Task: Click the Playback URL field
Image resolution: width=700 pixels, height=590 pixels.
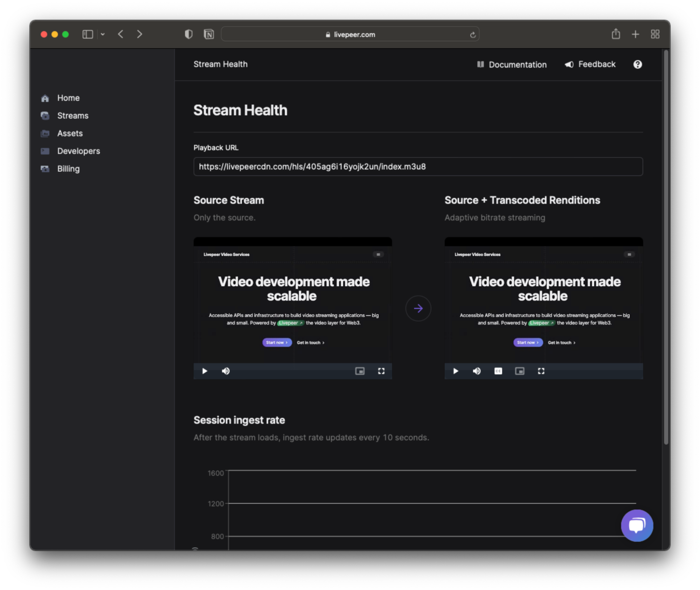Action: (x=418, y=167)
